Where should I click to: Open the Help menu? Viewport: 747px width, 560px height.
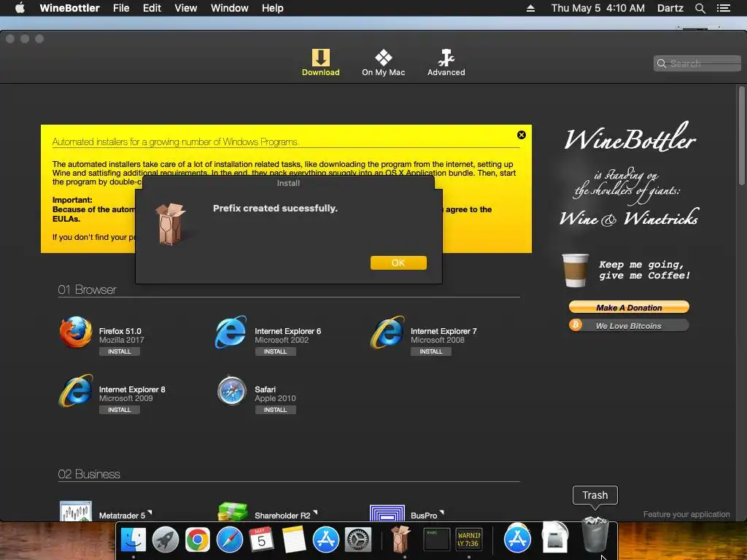(x=273, y=8)
